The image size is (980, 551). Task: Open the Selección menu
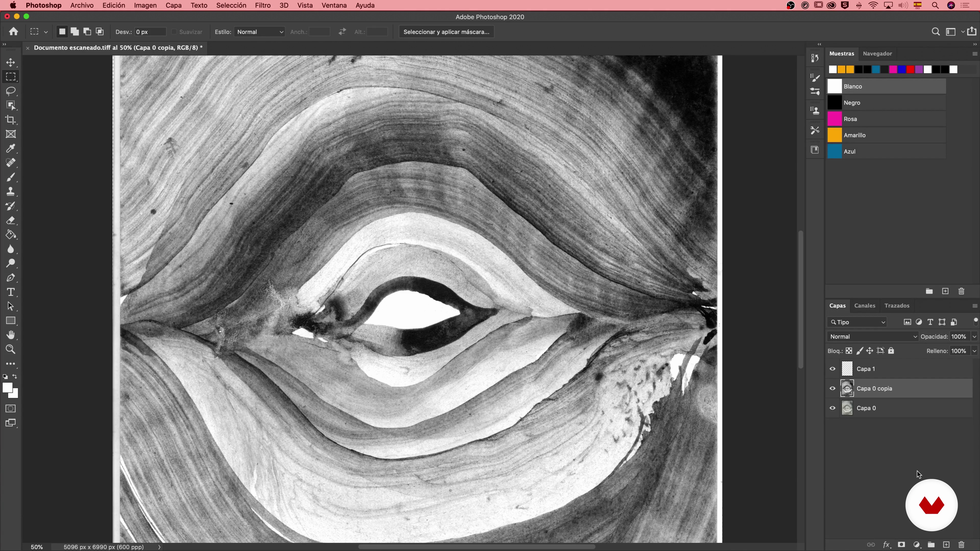click(x=231, y=5)
